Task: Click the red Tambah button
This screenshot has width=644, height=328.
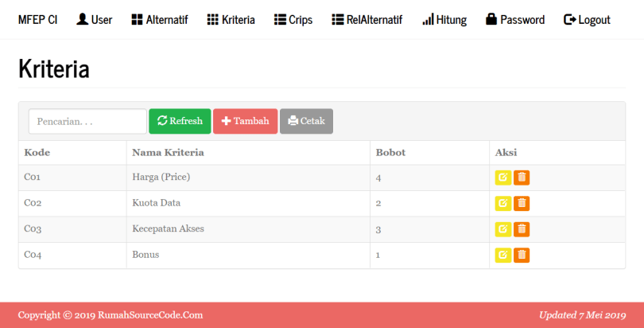Action: point(245,121)
